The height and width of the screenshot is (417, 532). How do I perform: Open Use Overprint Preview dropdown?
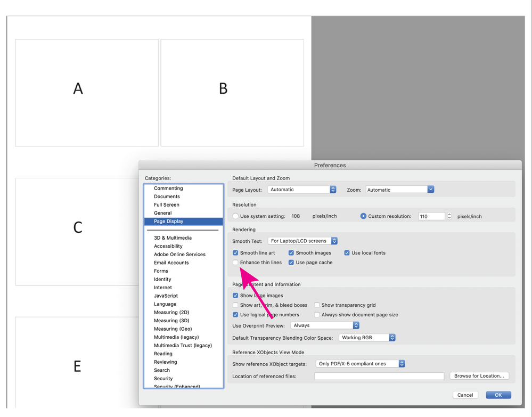325,325
